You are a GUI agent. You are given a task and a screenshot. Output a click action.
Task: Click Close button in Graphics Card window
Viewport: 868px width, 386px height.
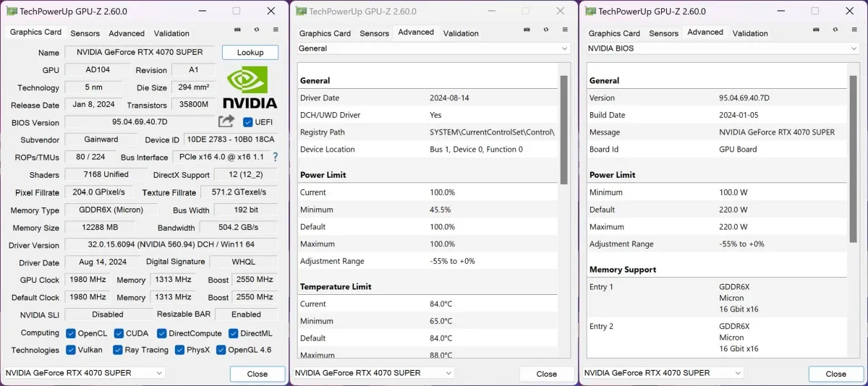coord(258,374)
